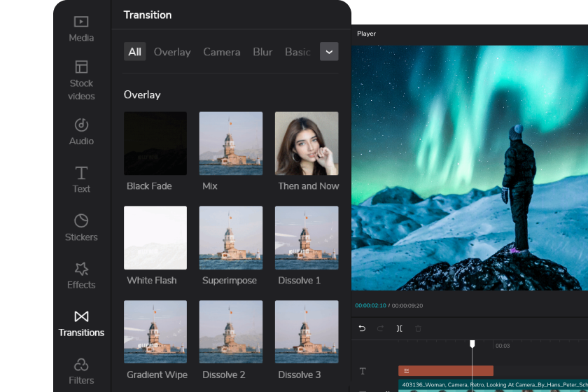This screenshot has height=392, width=588.
Task: Click the total duration 00:00:09:20
Action: coord(407,305)
